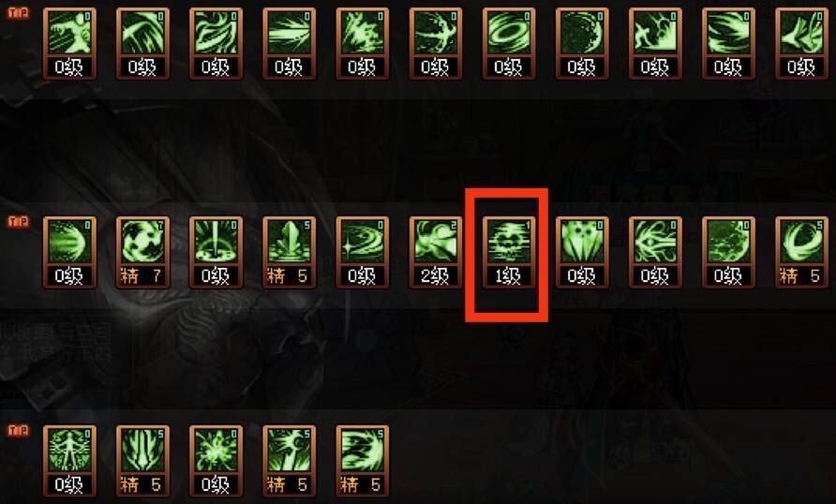836x504 pixels.
Task: Select the dark dotted sphere skill in top row
Action: point(582,44)
